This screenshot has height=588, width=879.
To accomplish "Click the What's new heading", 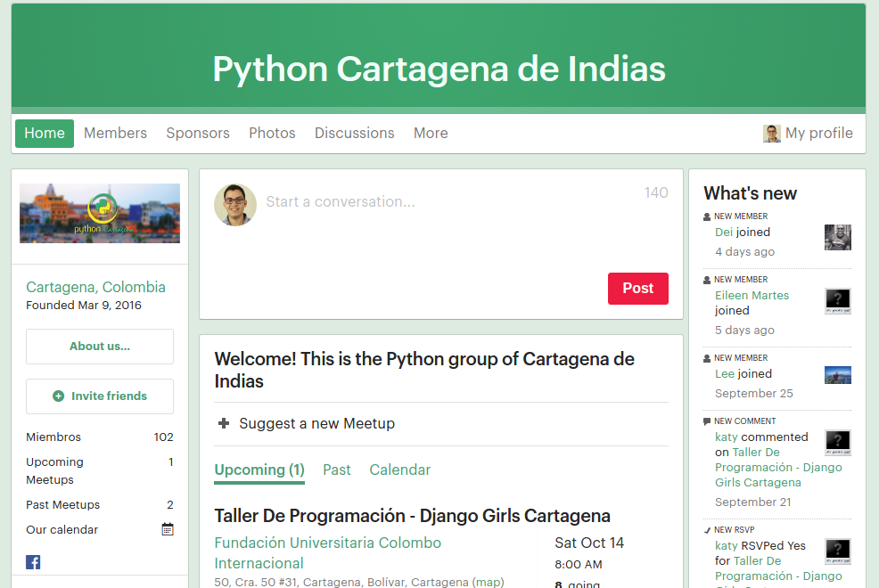I will (750, 193).
